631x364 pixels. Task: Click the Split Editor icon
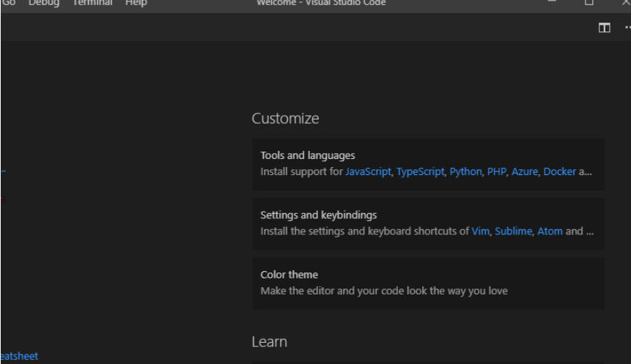(604, 28)
